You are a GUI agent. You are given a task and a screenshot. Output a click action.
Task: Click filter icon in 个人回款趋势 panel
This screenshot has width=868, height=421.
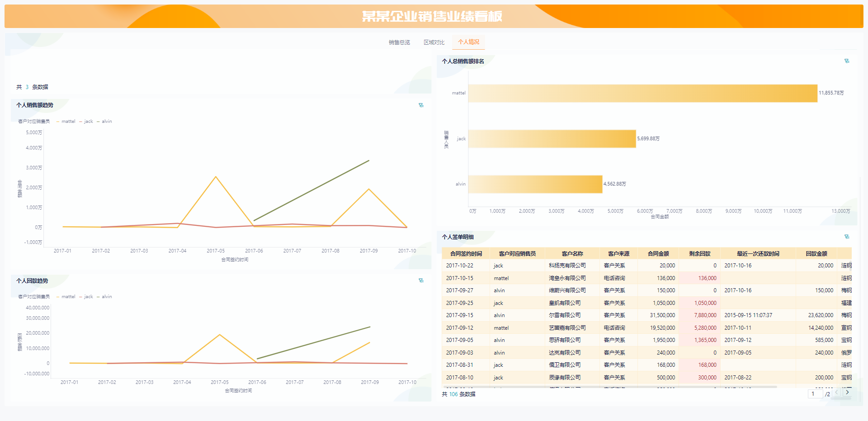point(421,281)
